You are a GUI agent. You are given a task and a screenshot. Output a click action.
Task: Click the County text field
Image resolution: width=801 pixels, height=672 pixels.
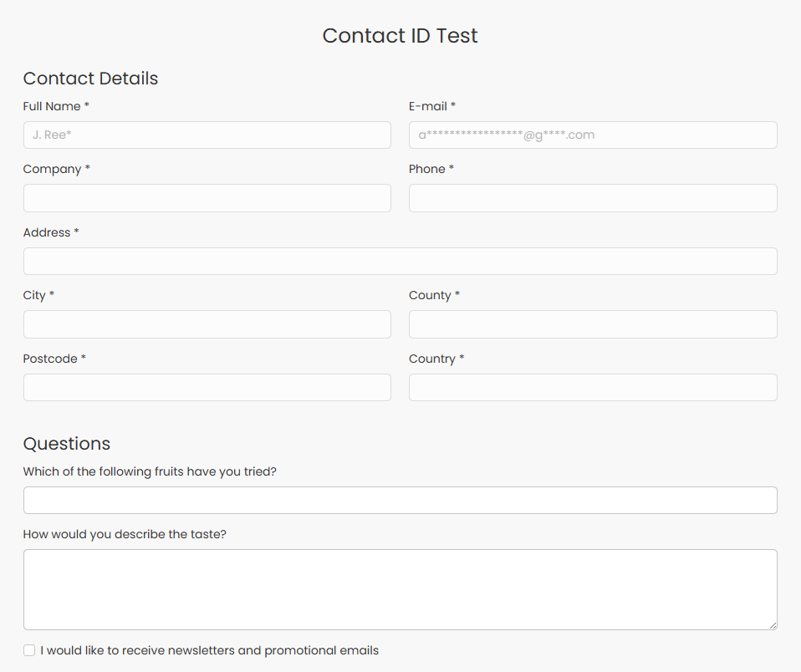[593, 324]
